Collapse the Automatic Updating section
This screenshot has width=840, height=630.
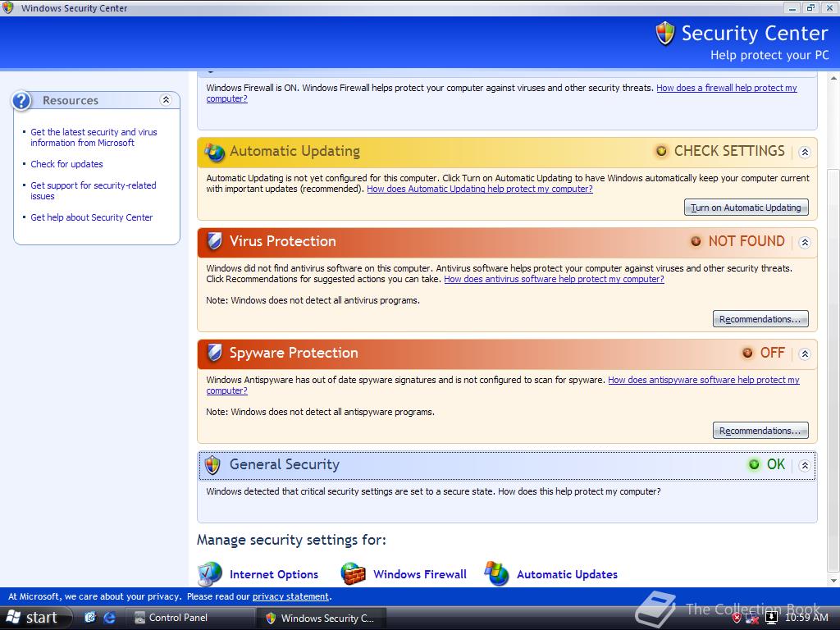click(x=805, y=152)
